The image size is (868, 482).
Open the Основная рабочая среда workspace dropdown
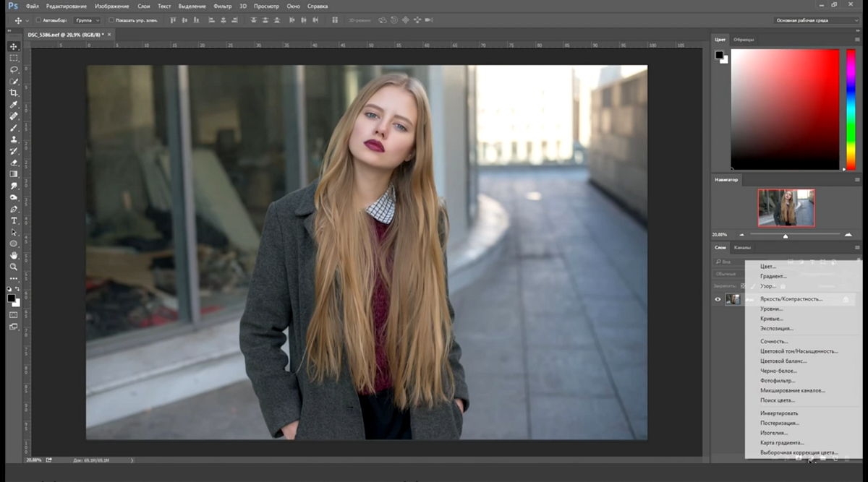(x=816, y=20)
